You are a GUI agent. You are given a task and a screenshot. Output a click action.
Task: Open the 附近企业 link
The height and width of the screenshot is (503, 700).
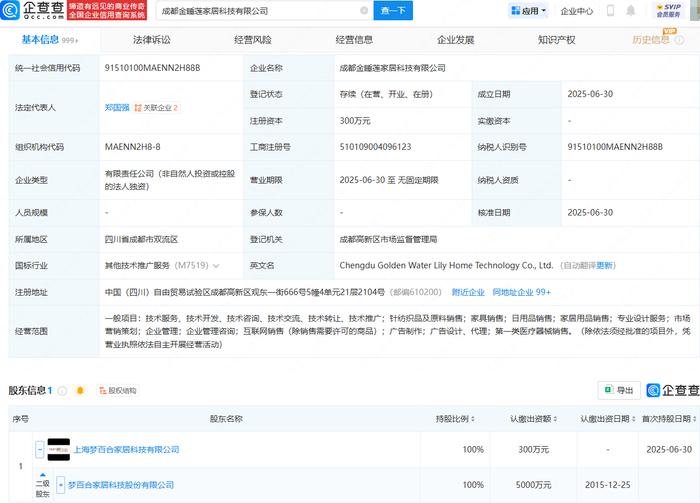click(468, 292)
